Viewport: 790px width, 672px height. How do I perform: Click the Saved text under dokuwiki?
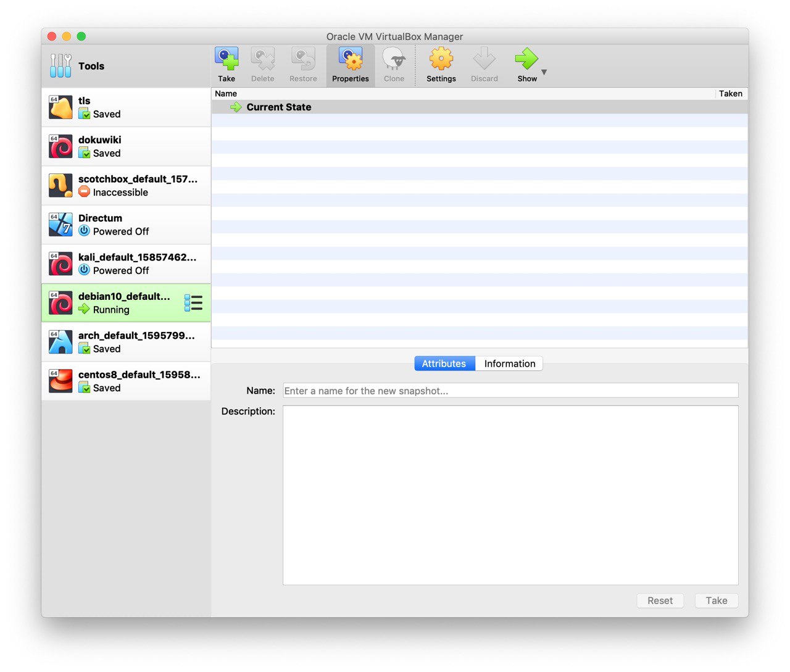tap(107, 153)
